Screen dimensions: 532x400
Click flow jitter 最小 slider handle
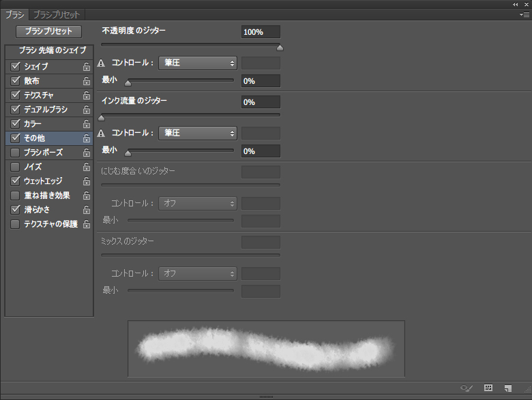point(128,153)
